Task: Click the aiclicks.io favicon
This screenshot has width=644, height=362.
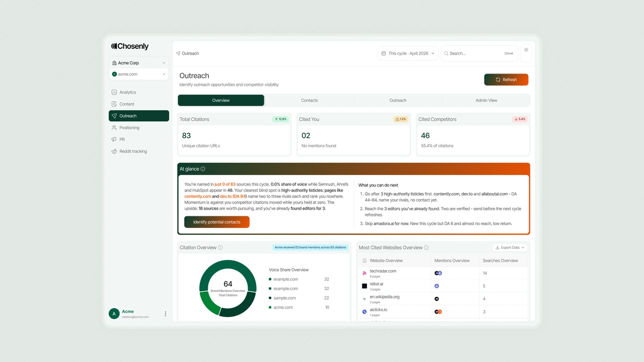Action: [364, 312]
